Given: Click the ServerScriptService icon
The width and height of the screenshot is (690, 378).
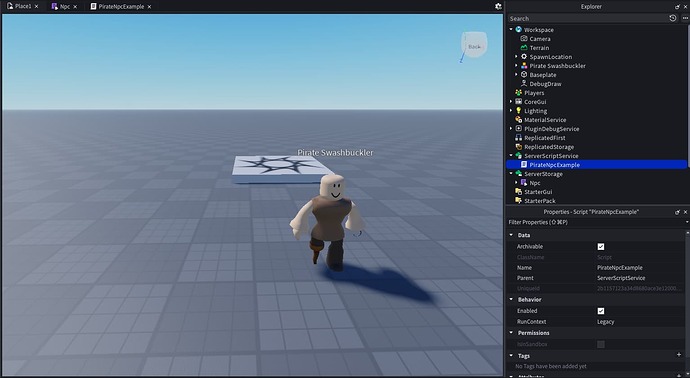Looking at the screenshot, I should click(x=518, y=156).
